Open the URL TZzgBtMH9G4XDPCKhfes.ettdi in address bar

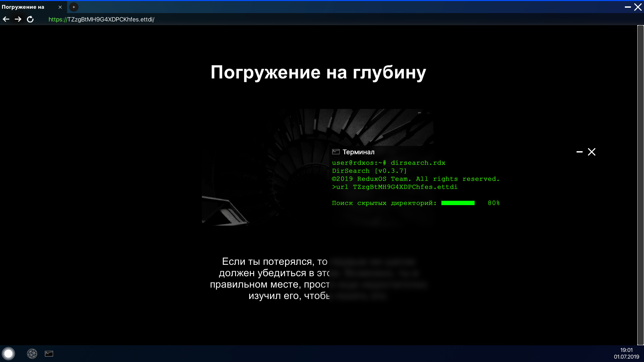pyautogui.click(x=101, y=19)
